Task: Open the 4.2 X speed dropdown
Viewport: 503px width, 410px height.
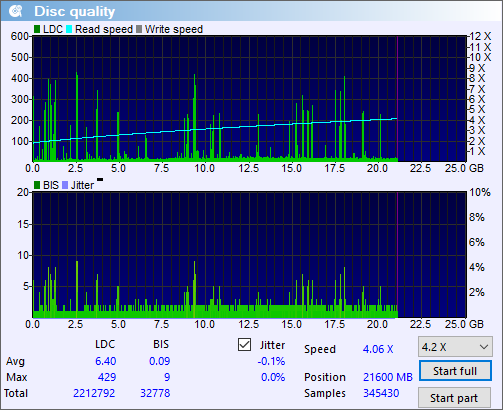Action: [455, 347]
